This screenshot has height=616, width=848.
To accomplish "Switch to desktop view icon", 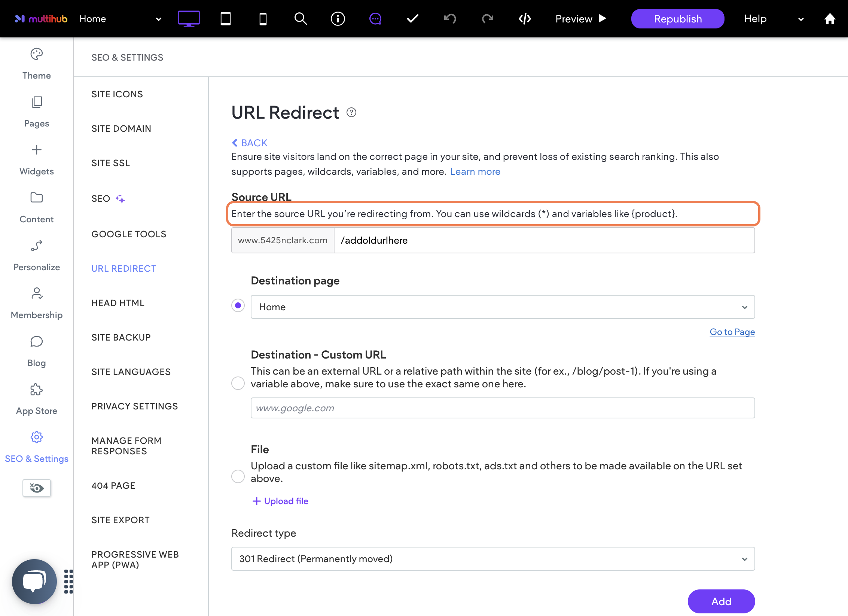I will point(189,19).
